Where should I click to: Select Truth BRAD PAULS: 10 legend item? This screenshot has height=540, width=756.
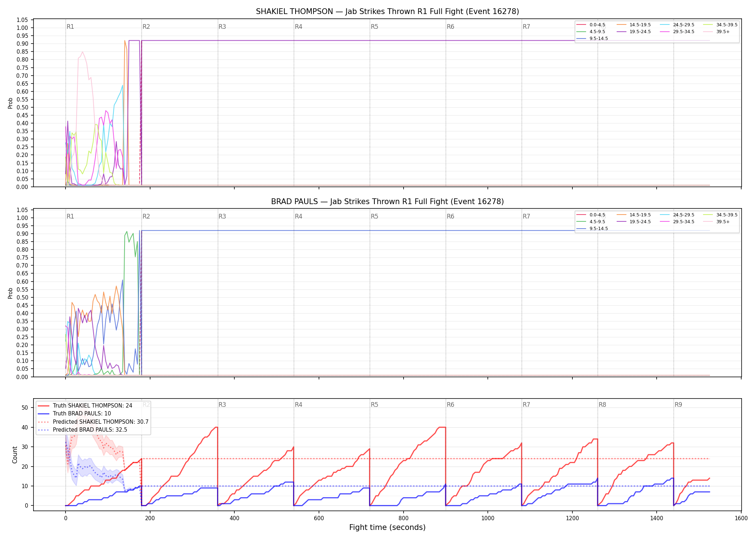(75, 414)
